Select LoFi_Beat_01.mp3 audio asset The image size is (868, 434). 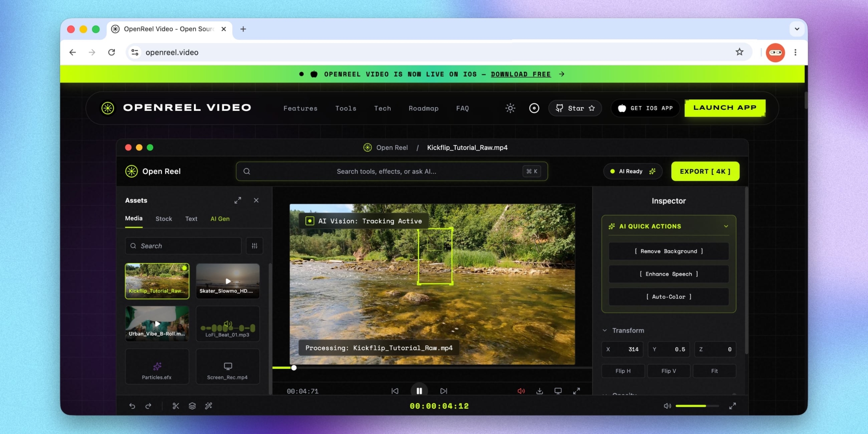[x=228, y=324]
